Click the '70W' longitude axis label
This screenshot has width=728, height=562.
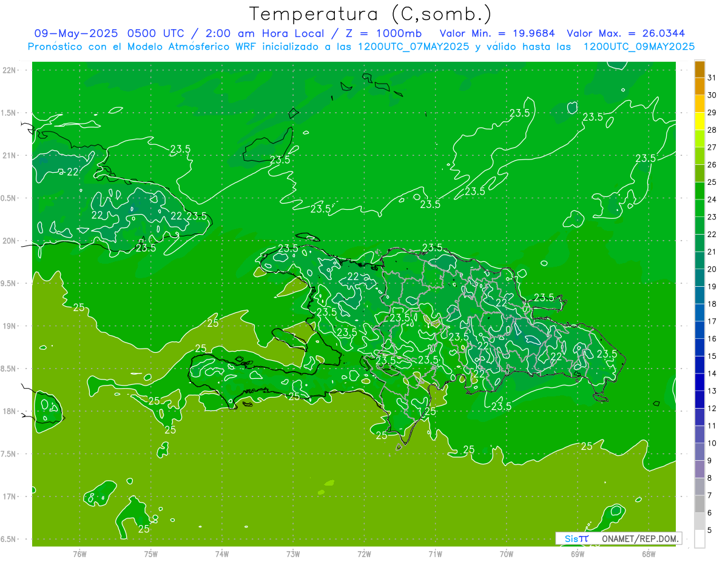click(507, 554)
